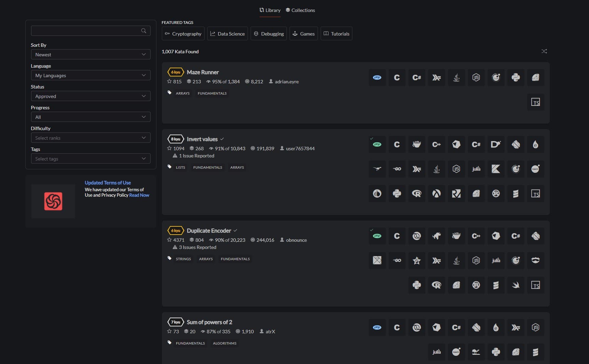
Task: Open the Sort By dropdown
Action: pos(90,54)
